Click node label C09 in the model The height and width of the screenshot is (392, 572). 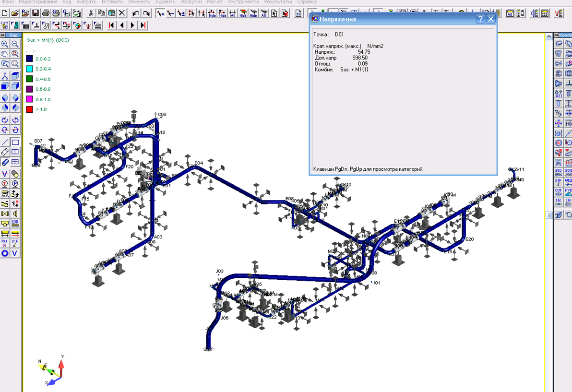point(162,115)
